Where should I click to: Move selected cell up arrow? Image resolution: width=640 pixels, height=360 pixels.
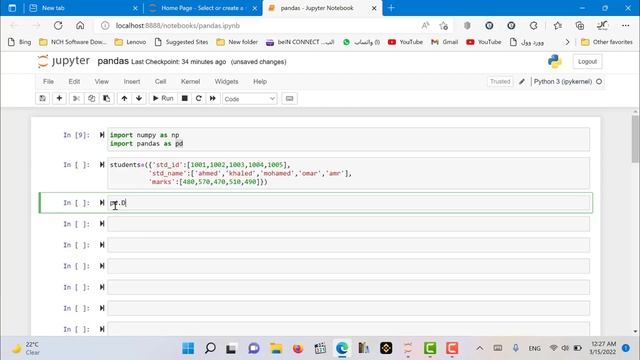point(124,98)
